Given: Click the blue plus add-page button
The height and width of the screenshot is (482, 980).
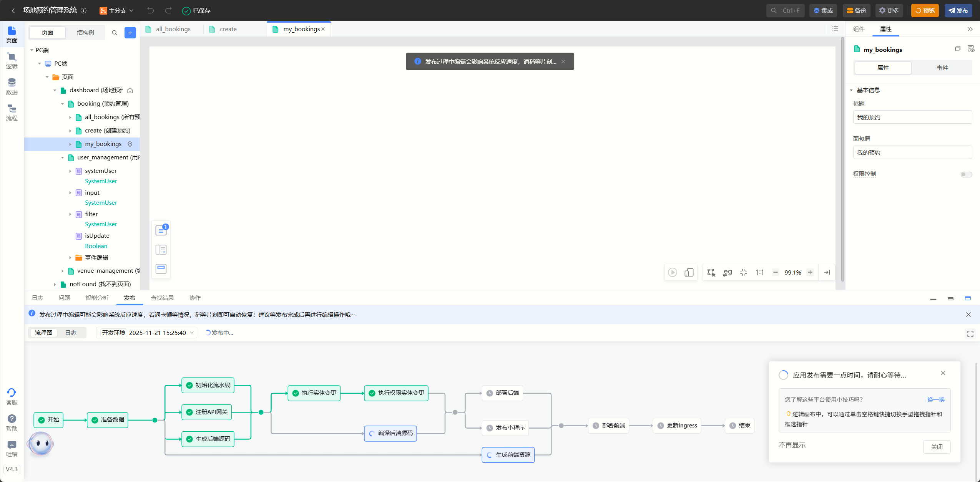Looking at the screenshot, I should click(130, 33).
